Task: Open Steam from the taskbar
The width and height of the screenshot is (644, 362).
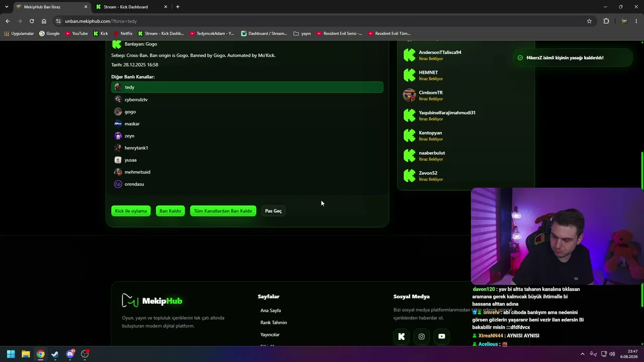Action: (x=55, y=354)
